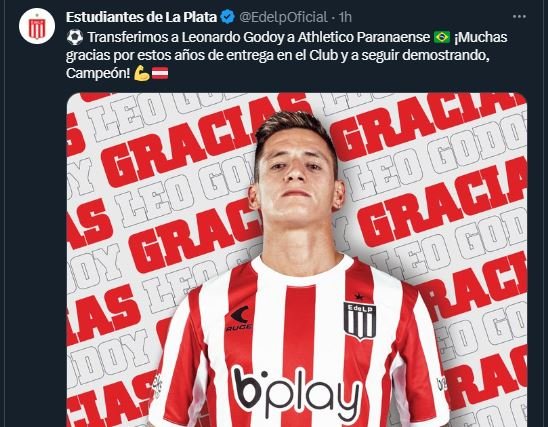This screenshot has height=427, width=548.
Task: Click the word Campeón! in tweet
Action: click(x=98, y=73)
